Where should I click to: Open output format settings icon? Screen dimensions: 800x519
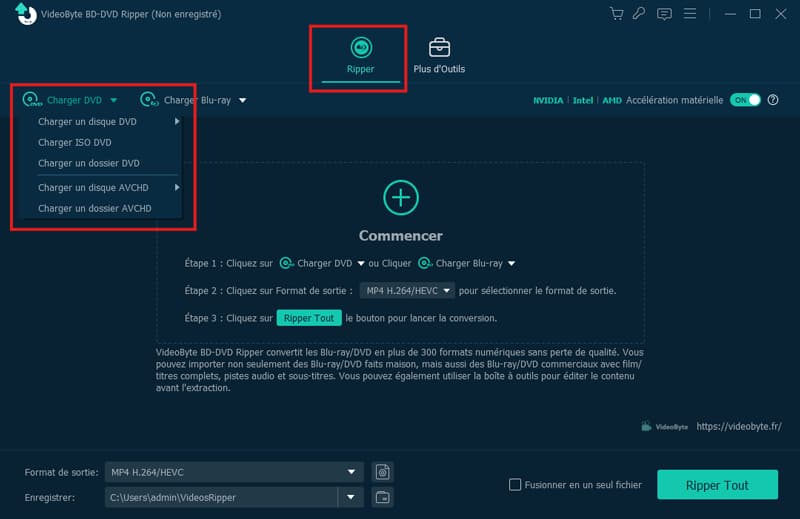pyautogui.click(x=381, y=472)
